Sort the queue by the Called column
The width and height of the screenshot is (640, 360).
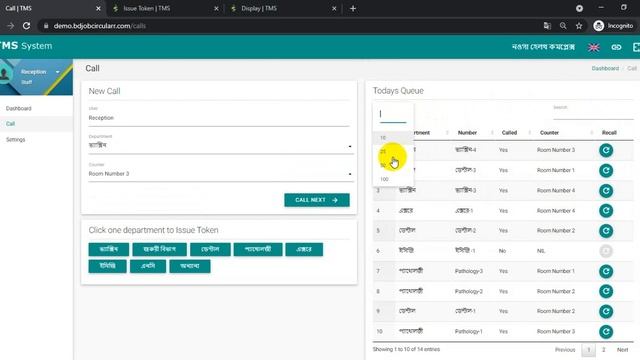(509, 133)
